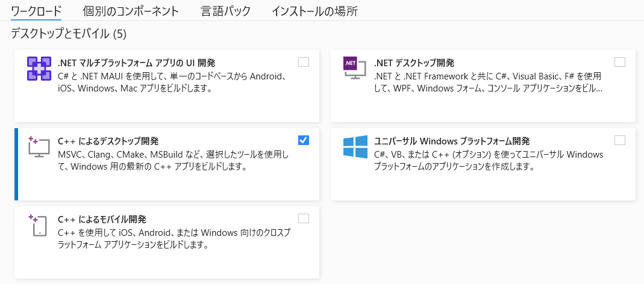
Task: Check the .NET デスクトップ開発 workload checkbox
Action: [x=620, y=62]
